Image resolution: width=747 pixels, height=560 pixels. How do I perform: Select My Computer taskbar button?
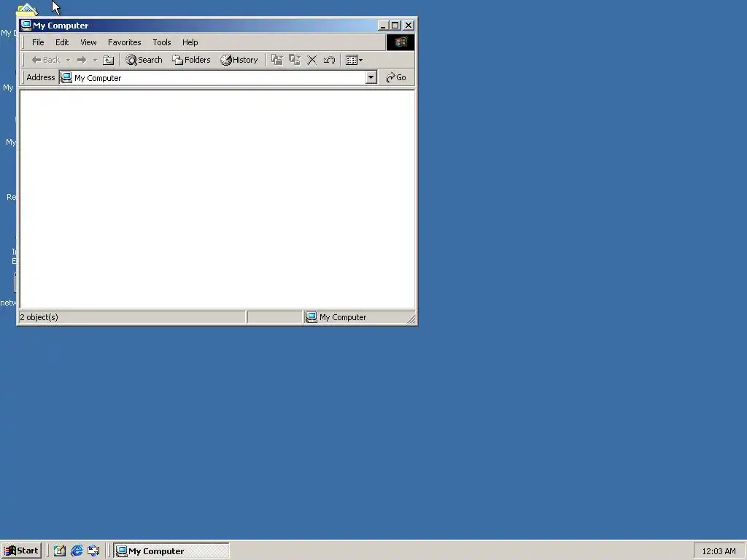tap(171, 551)
